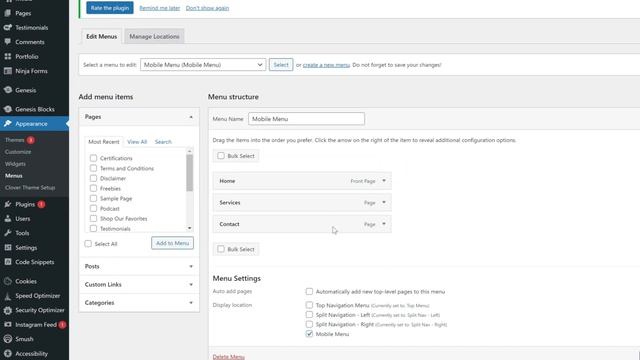Click the Menu Name input field
640x360 pixels.
click(x=307, y=119)
